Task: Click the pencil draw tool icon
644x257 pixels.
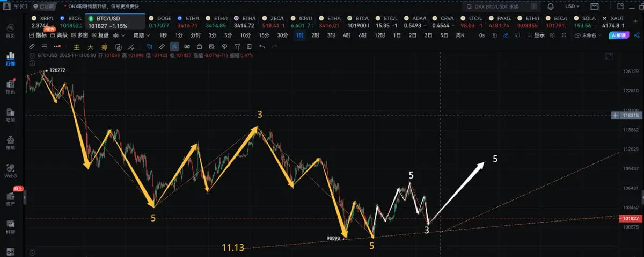Action: (32, 47)
